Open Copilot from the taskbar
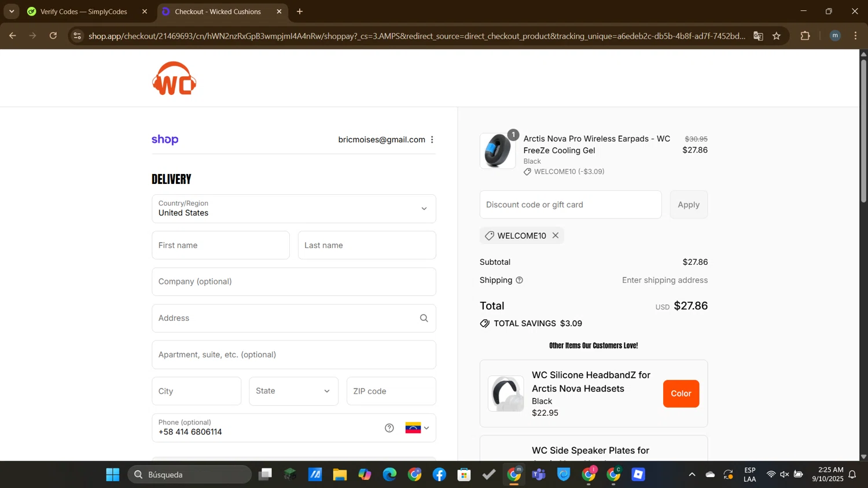Image resolution: width=868 pixels, height=488 pixels. point(365,475)
